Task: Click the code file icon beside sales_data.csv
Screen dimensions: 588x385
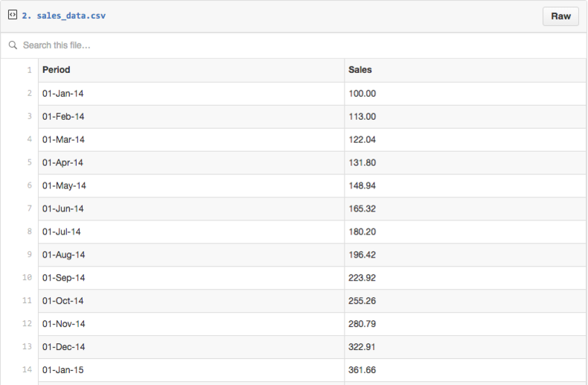Action: point(12,16)
